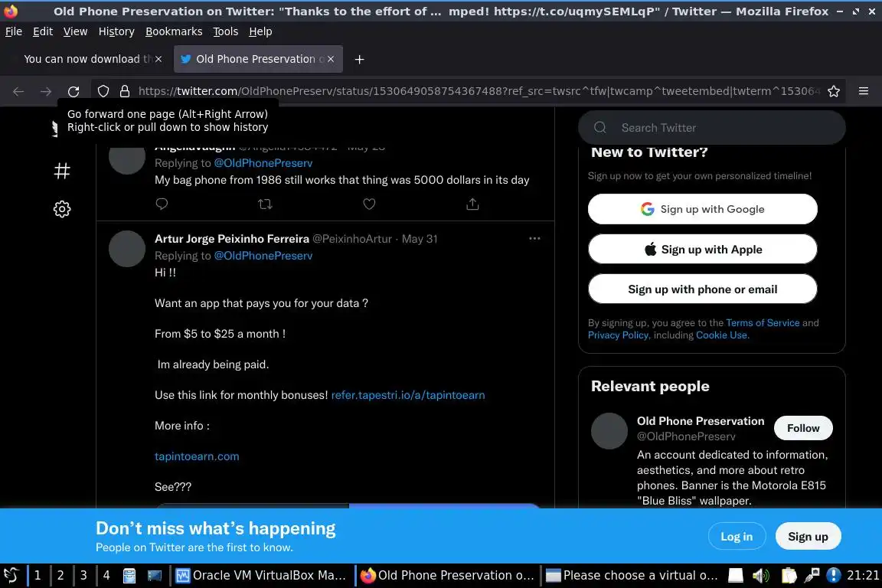Image resolution: width=882 pixels, height=588 pixels.
Task: Switch to workspace 4
Action: click(x=106, y=575)
